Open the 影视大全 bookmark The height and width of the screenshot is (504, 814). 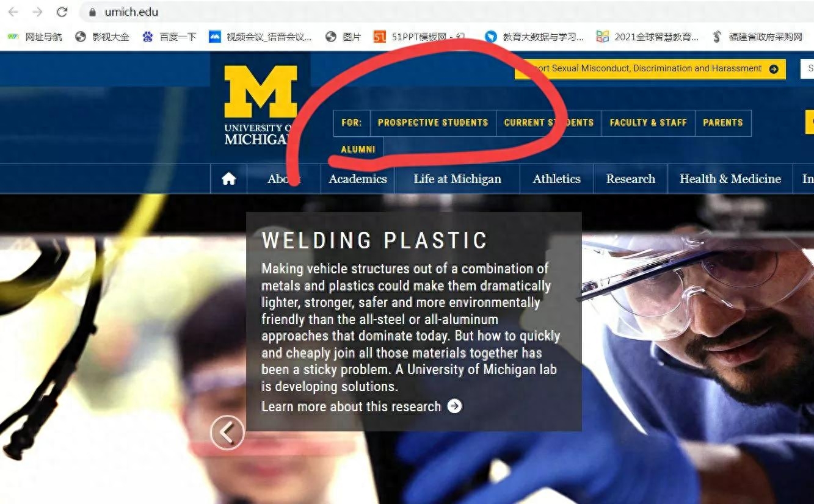pyautogui.click(x=103, y=37)
